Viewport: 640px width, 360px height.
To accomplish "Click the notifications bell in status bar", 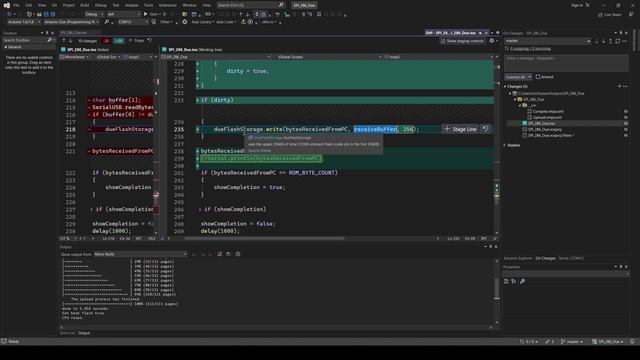I will point(632,341).
